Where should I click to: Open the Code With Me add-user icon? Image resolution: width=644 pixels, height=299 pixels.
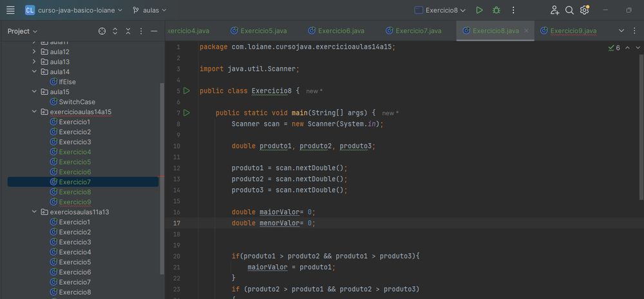point(554,10)
